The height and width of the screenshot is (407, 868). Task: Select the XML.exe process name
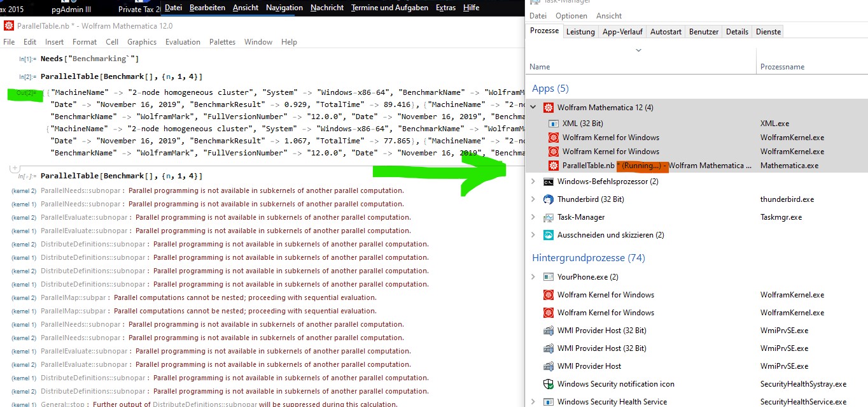coord(775,124)
